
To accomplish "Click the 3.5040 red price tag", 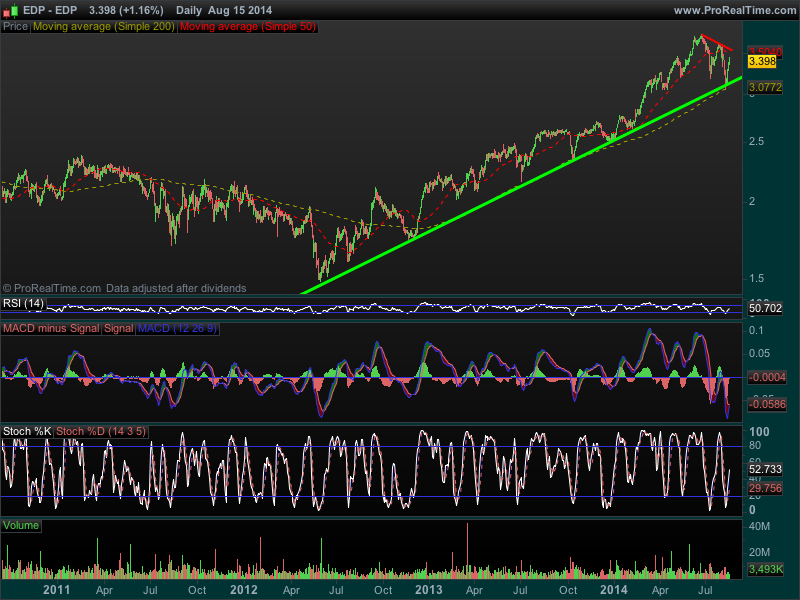I will pyautogui.click(x=765, y=51).
